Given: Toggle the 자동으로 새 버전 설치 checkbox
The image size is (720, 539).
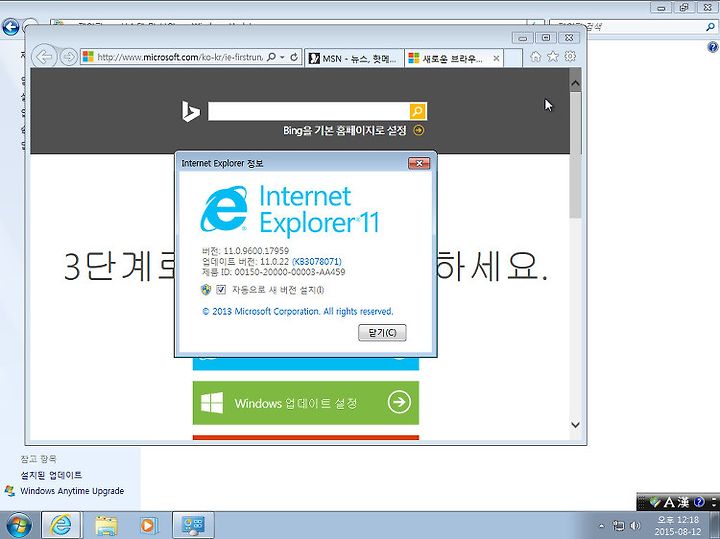Looking at the screenshot, I should tap(221, 290).
